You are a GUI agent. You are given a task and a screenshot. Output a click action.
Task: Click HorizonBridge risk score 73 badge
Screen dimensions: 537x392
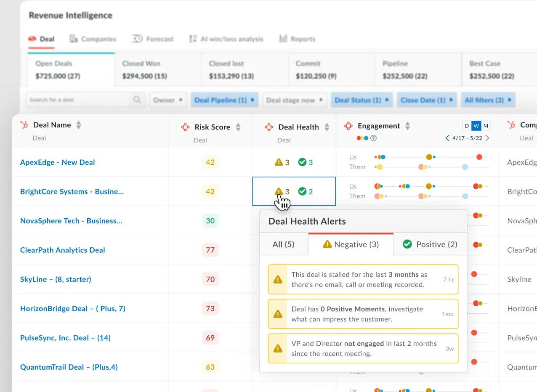210,309
